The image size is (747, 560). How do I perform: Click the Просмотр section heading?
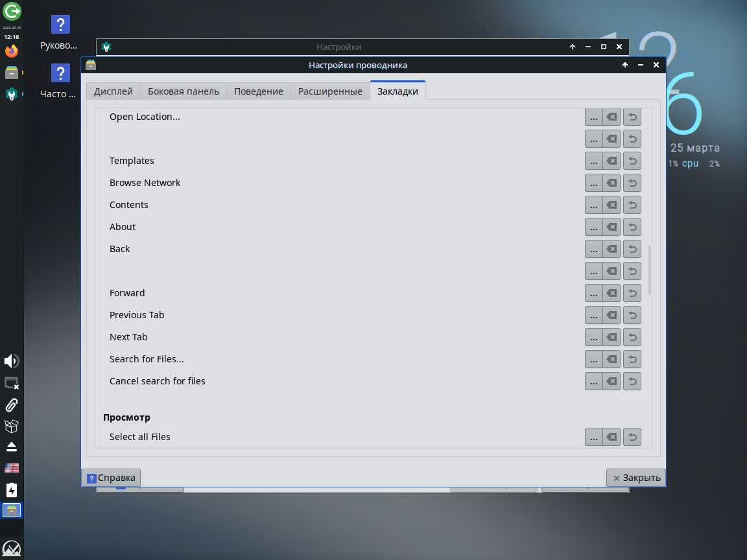point(126,417)
